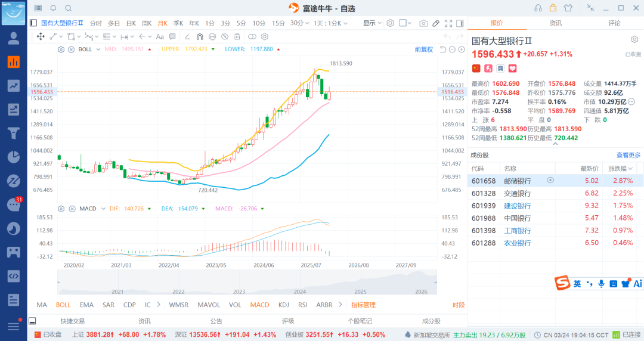Remove the MACD indicator with X icon
This screenshot has height=341, width=644.
(71, 209)
